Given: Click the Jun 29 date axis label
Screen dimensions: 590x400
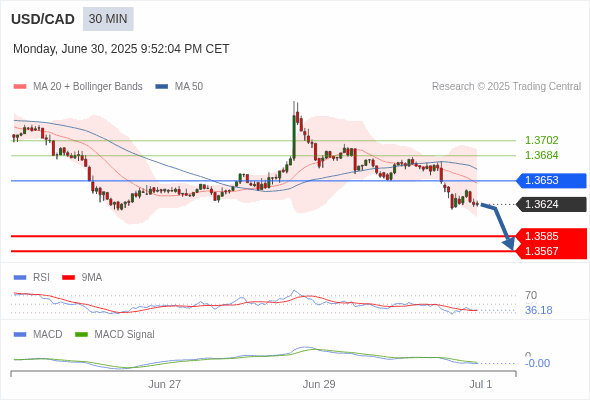Looking at the screenshot, I should (x=319, y=384).
